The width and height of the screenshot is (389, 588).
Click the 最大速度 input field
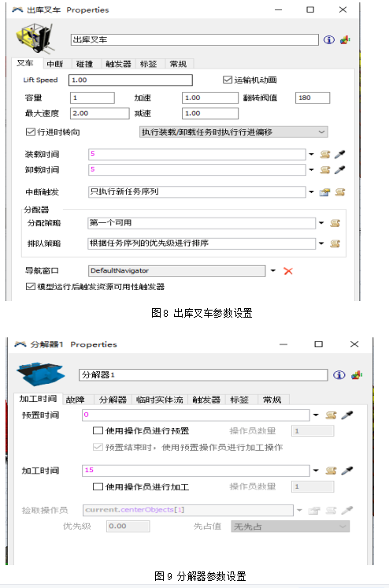(x=100, y=114)
